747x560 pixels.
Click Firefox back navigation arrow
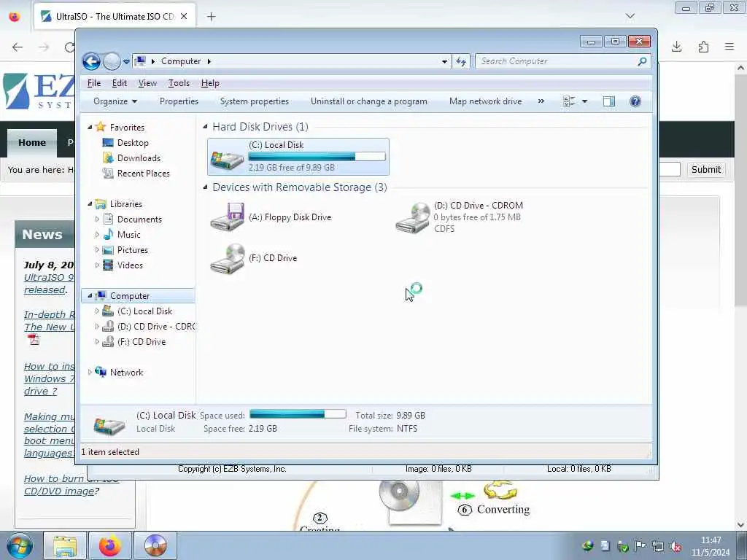pos(18,47)
